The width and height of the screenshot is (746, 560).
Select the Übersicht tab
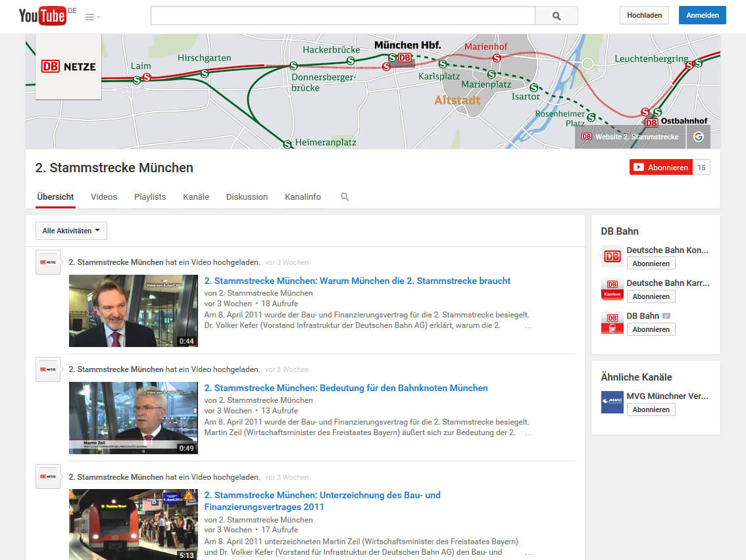coord(55,197)
